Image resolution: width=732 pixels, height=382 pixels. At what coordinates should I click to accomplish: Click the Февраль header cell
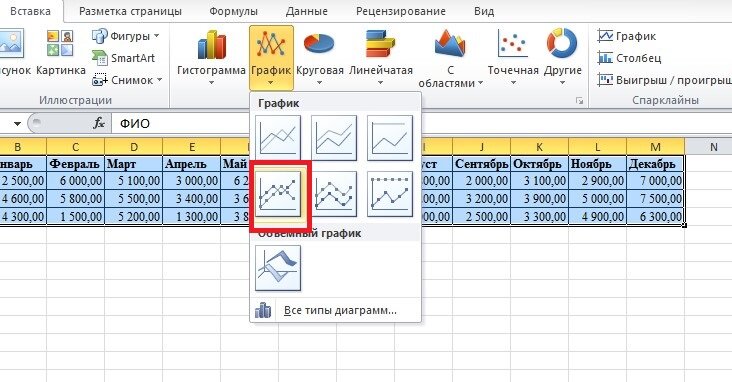(76, 164)
